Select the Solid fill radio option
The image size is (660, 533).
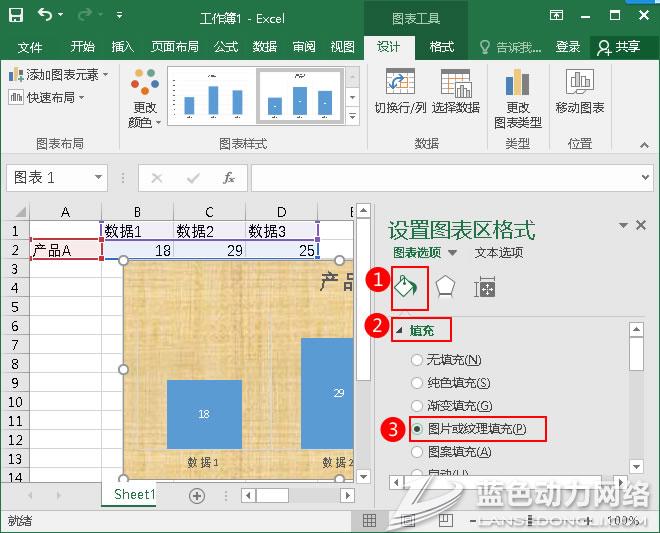point(418,383)
